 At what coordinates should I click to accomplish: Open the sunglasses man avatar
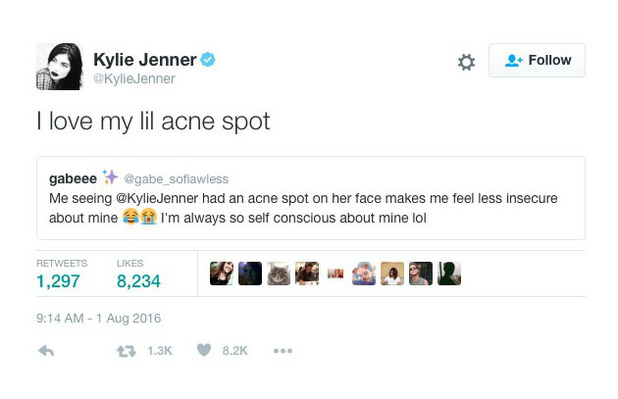421,273
